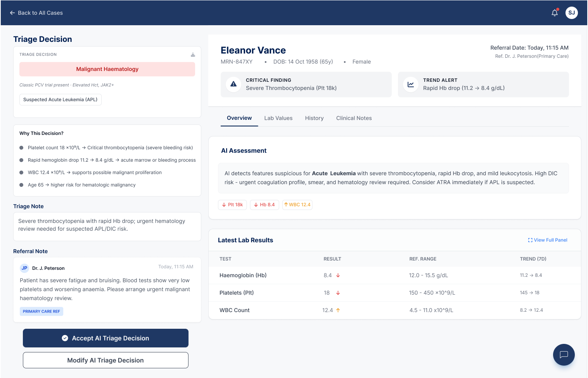
Task: Click the Haemoglobin result down arrow
Action: pyautogui.click(x=338, y=275)
